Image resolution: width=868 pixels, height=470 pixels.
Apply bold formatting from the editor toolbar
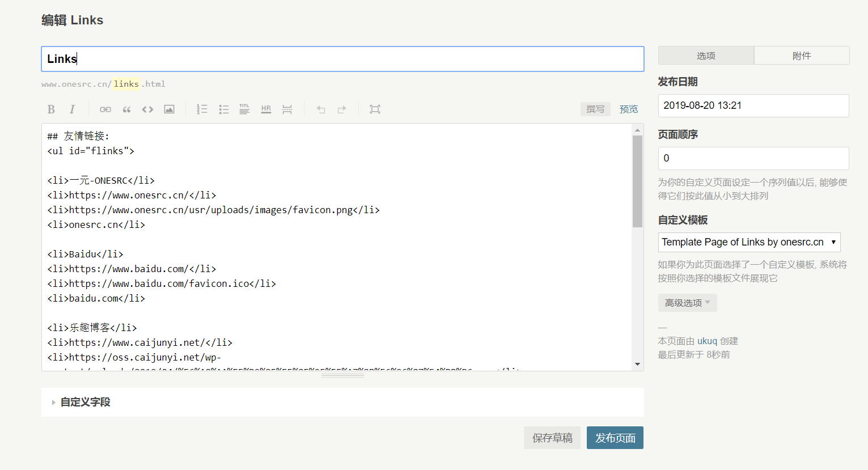pyautogui.click(x=51, y=109)
